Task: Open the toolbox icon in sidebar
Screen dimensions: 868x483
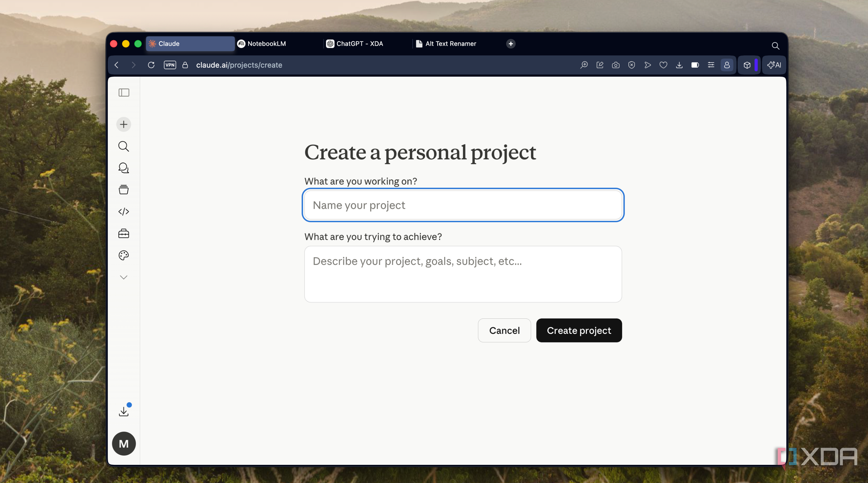Action: (124, 233)
